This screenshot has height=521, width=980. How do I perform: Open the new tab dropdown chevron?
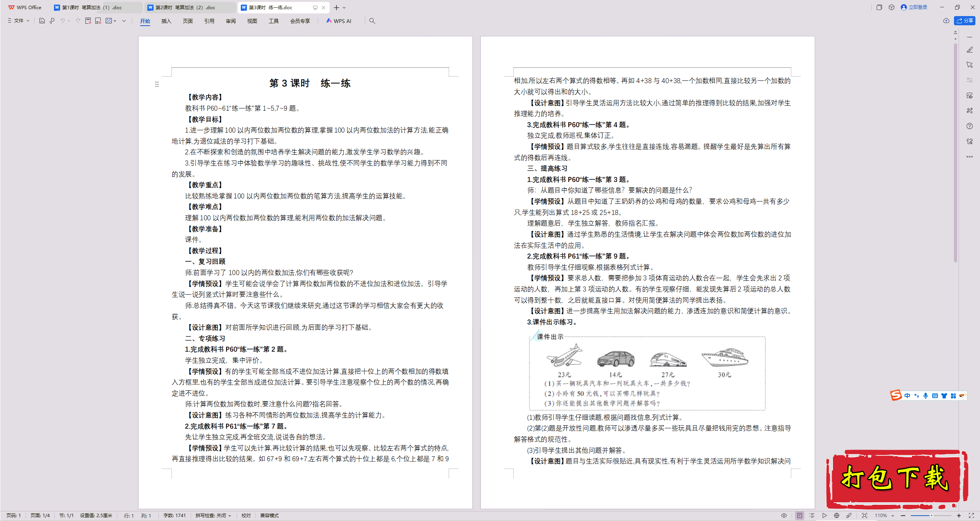click(344, 8)
